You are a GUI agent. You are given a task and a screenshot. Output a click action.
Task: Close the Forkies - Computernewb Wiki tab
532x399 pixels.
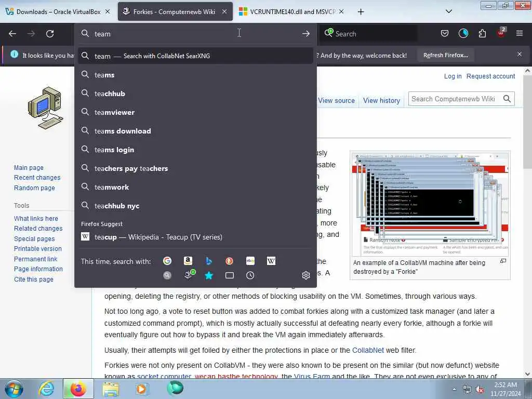click(224, 11)
